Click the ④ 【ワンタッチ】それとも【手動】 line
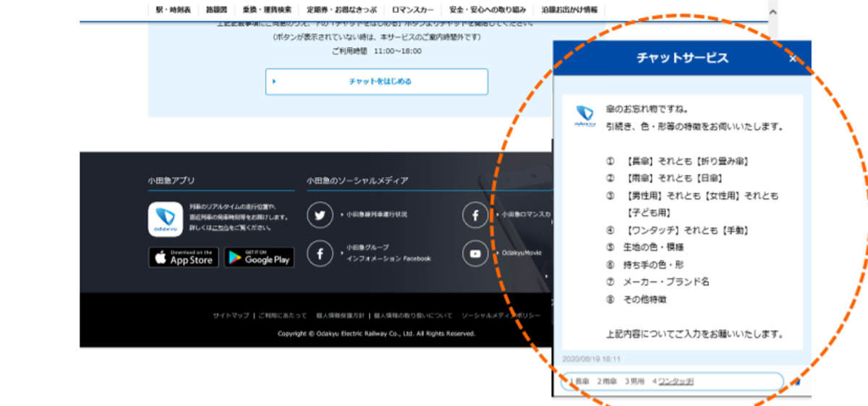Viewport: 868px width, 406px height. pyautogui.click(x=677, y=230)
